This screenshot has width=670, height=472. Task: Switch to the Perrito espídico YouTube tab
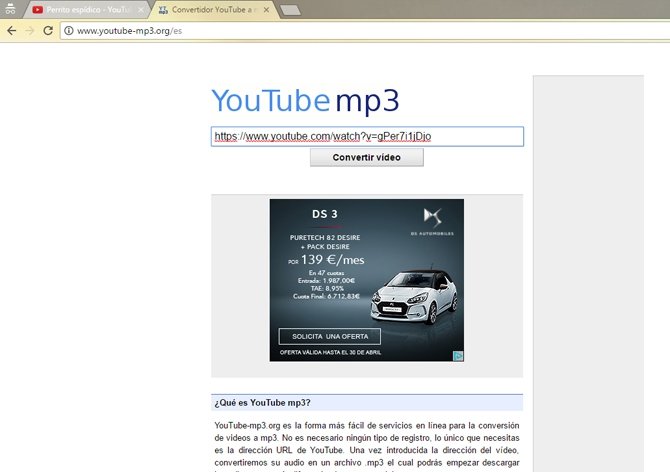(x=88, y=9)
